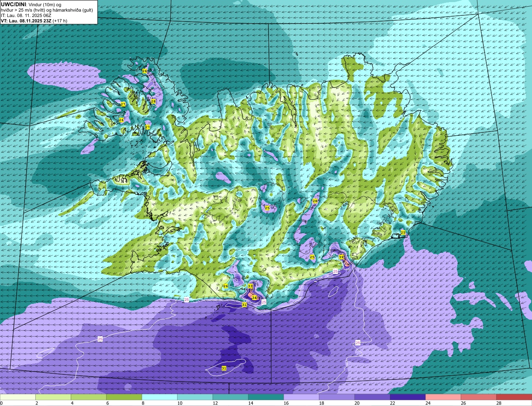Viewport: 532px width, 406px height.
Task: Select the 6–8 m/s olive green legend swatch
Action: pos(124,397)
